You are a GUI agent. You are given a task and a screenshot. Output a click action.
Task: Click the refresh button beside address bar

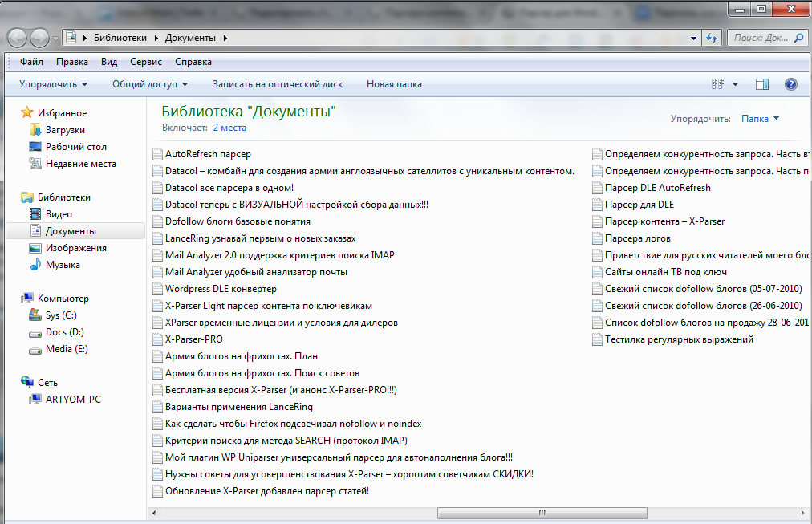(x=713, y=38)
